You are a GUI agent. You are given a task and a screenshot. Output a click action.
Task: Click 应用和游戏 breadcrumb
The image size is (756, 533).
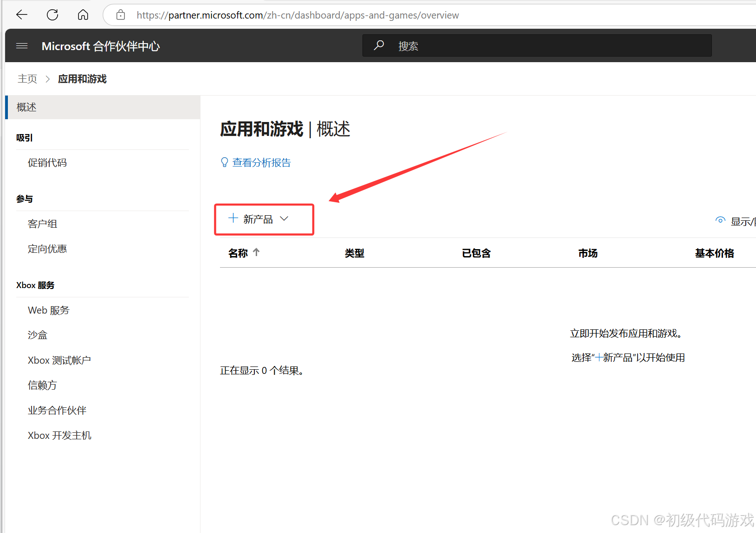coord(82,79)
